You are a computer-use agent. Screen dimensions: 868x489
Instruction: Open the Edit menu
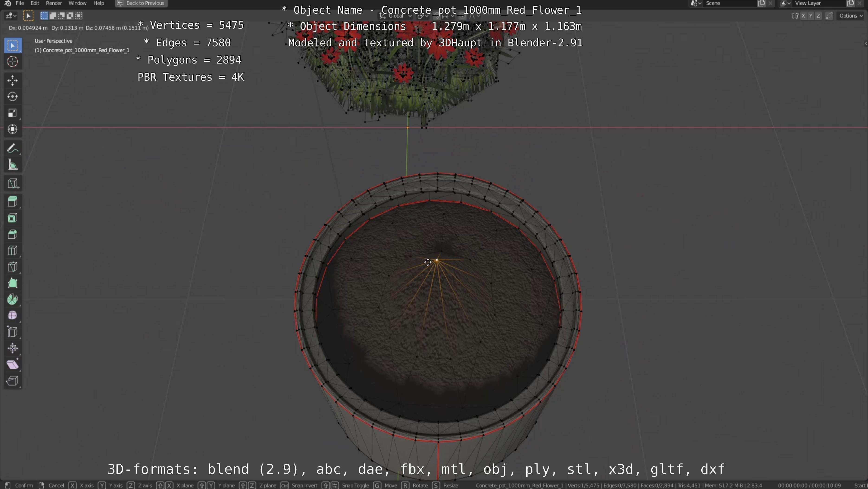pos(35,3)
